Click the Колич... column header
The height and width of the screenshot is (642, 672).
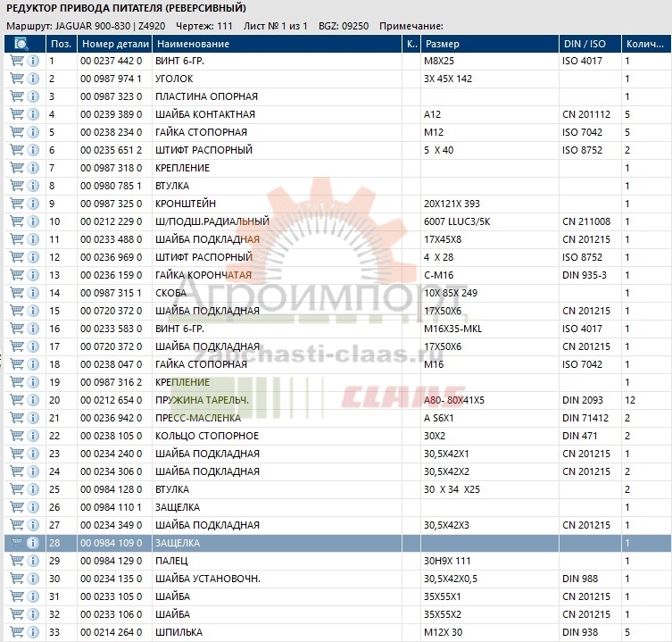coord(646,44)
